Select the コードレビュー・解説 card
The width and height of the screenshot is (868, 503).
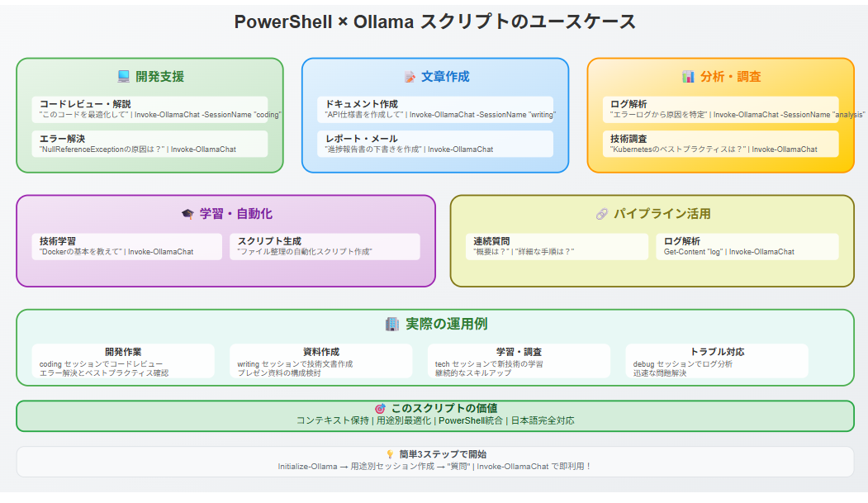point(149,109)
